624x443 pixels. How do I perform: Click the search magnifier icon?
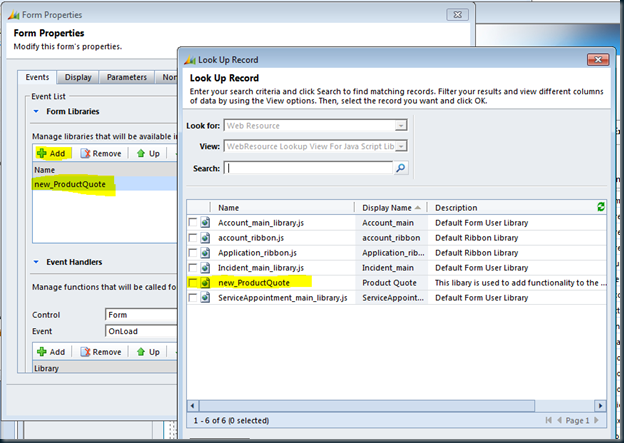click(401, 168)
